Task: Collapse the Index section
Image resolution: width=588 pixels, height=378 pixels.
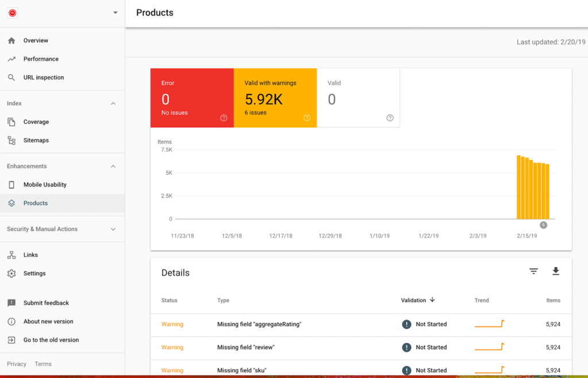Action: click(x=113, y=103)
